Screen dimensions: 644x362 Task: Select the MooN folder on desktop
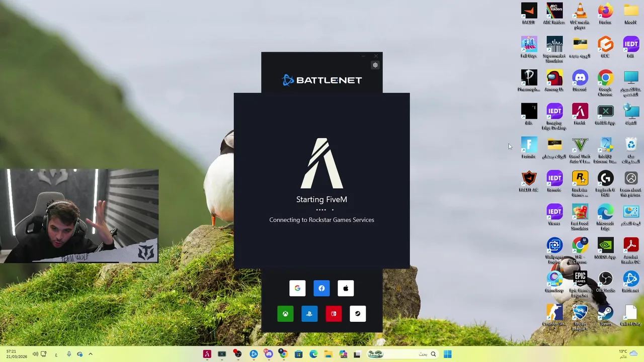coord(631,14)
